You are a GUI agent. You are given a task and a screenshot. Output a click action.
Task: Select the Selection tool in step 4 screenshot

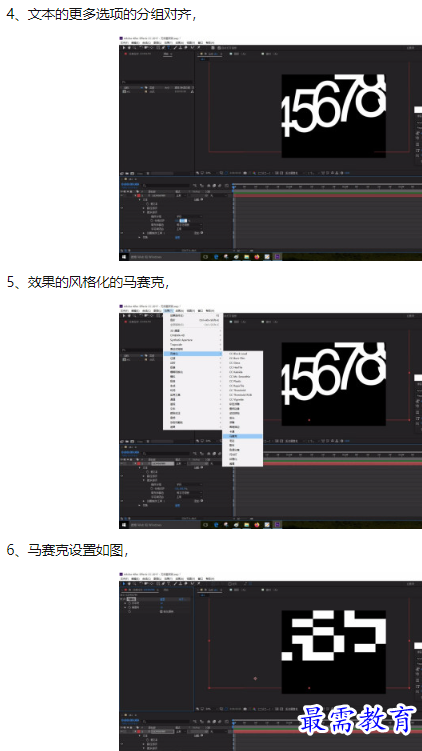[124, 47]
